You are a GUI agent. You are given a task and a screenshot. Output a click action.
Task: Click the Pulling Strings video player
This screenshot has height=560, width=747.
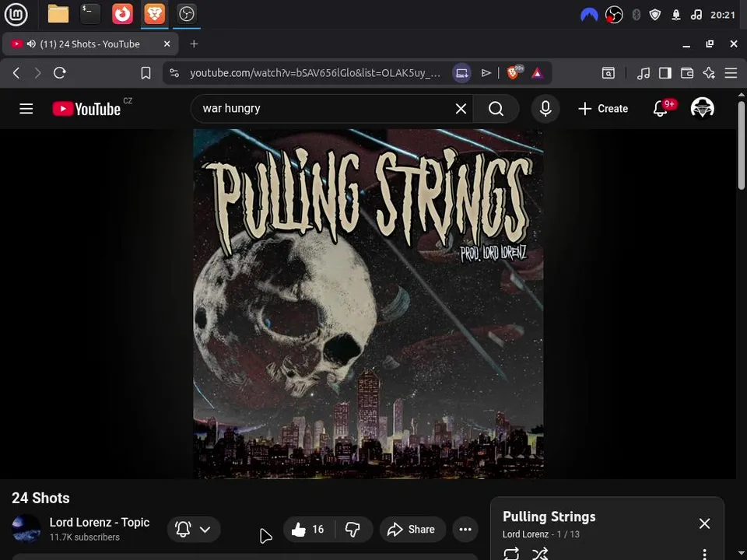click(368, 304)
